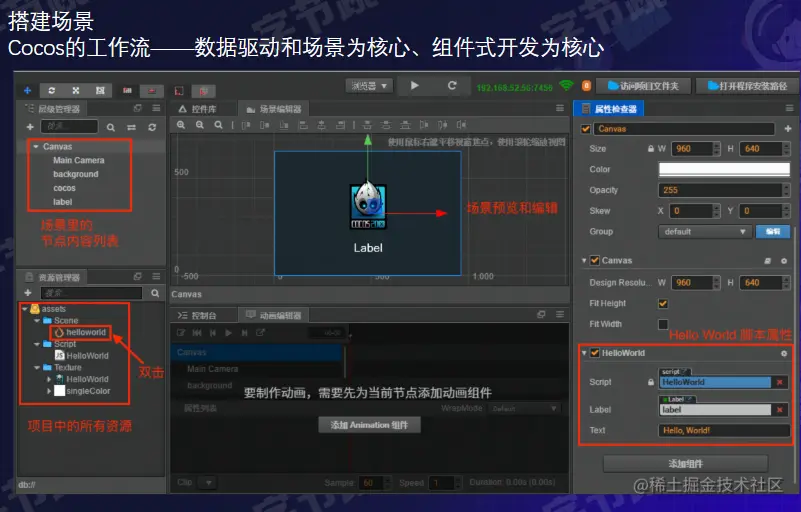801x512 pixels.
Task: Click the Text field Hello, World!
Action: [x=724, y=430]
